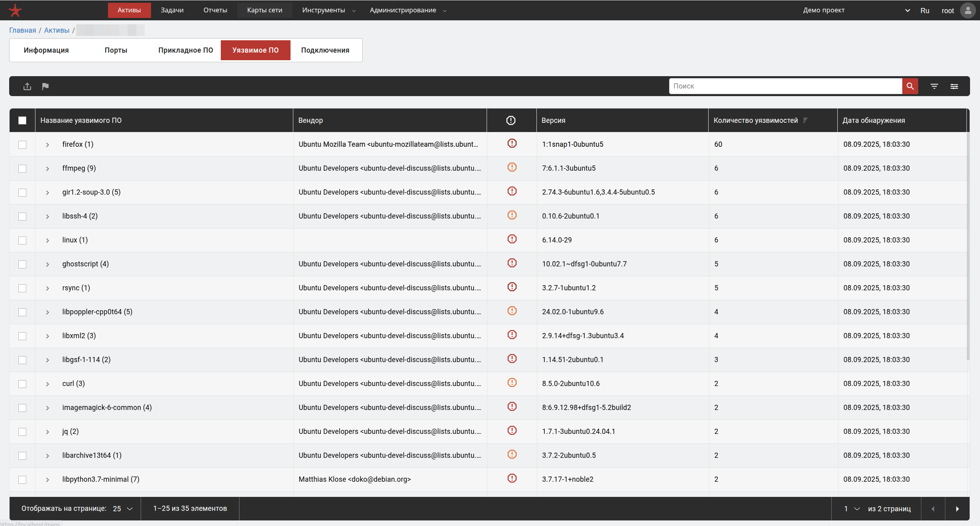980x526 pixels.
Task: Check the firefox row checkbox
Action: pyautogui.click(x=22, y=145)
